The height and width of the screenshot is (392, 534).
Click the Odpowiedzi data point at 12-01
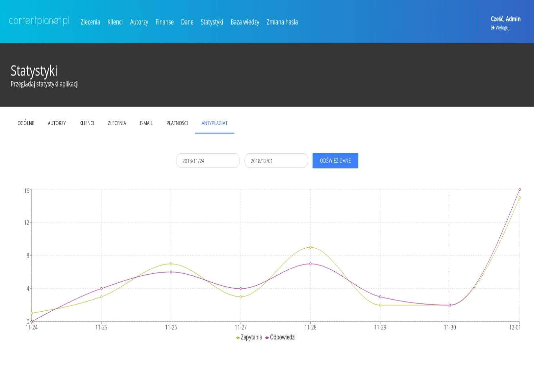pos(519,190)
